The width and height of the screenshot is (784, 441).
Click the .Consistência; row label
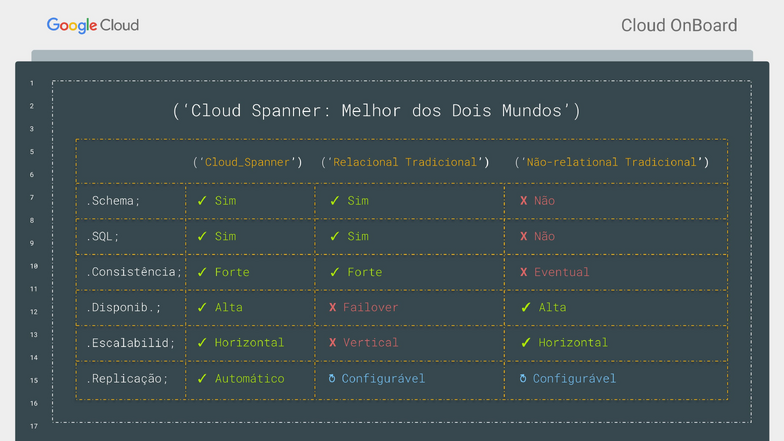tap(134, 272)
